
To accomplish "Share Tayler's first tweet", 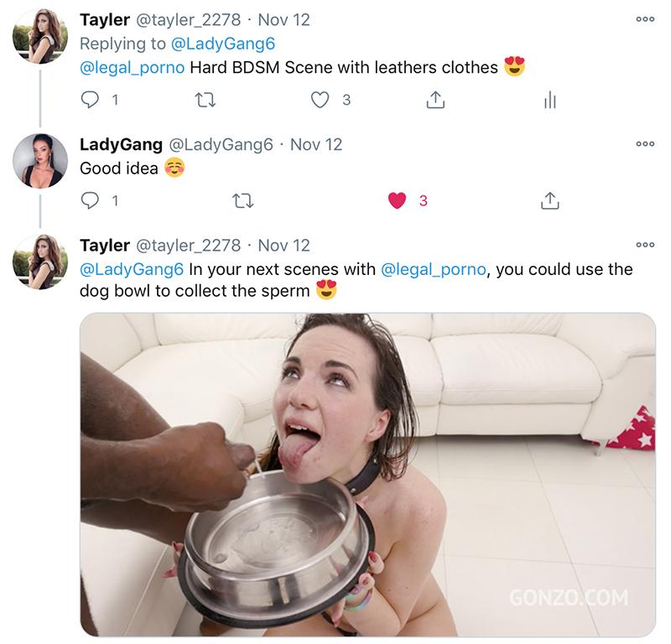I will click(434, 101).
